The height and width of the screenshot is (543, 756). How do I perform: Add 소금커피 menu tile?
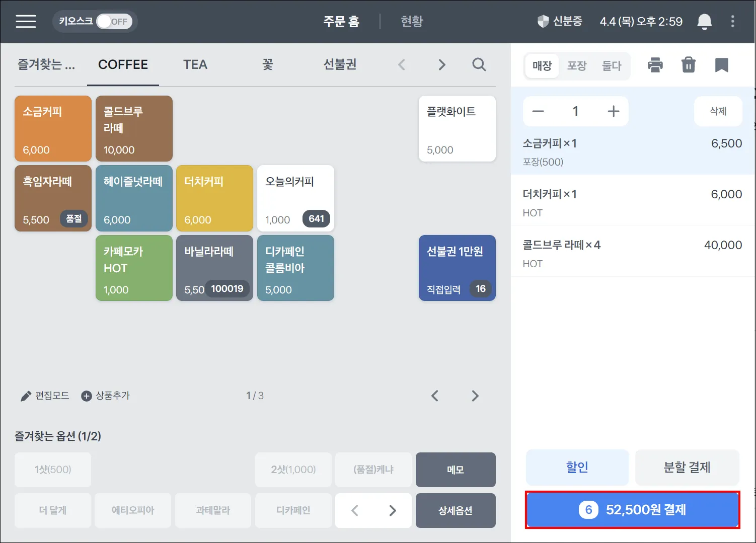[x=53, y=129]
